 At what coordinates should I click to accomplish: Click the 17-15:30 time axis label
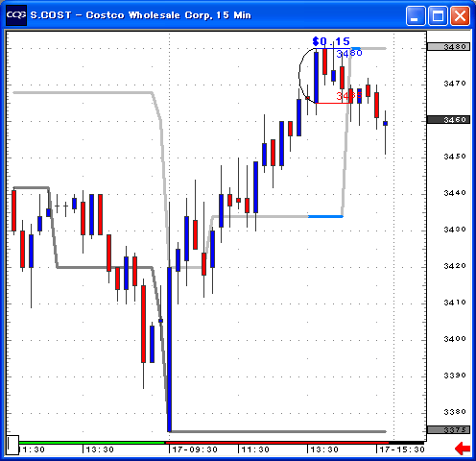click(402, 449)
